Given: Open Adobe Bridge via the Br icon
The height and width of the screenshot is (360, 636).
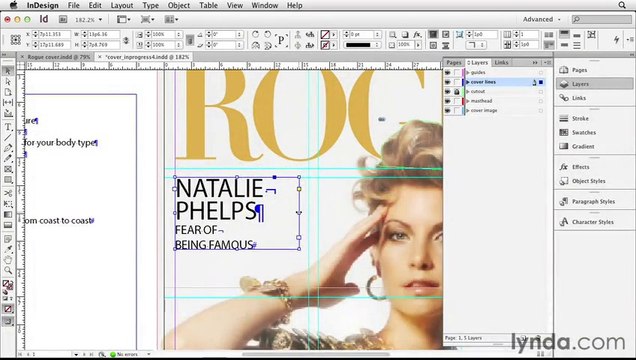Looking at the screenshot, I should 63,19.
